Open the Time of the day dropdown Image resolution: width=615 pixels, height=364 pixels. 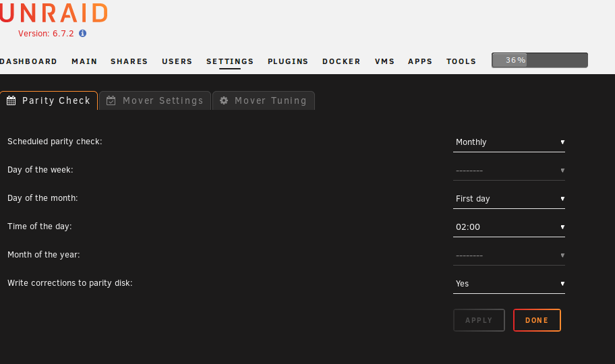click(508, 227)
